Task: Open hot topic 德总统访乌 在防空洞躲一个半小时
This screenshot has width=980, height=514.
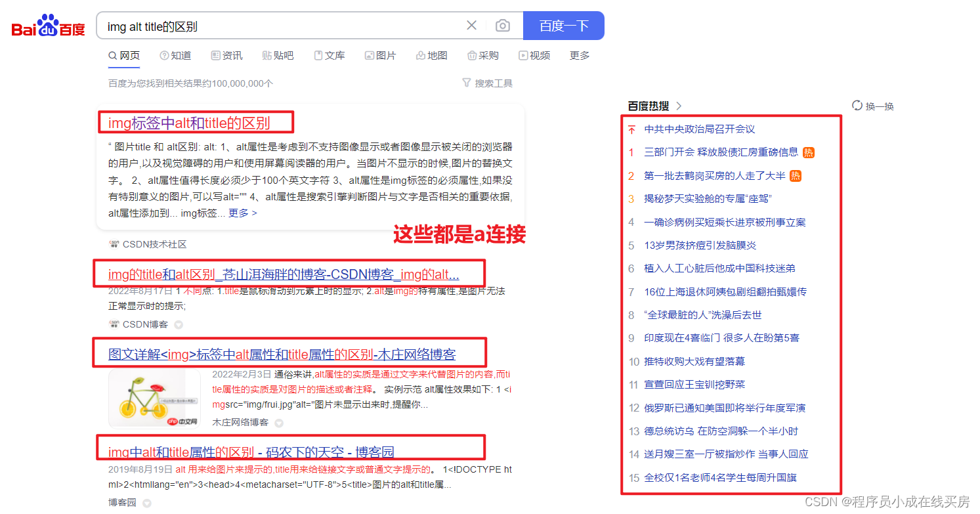Action: coord(721,431)
